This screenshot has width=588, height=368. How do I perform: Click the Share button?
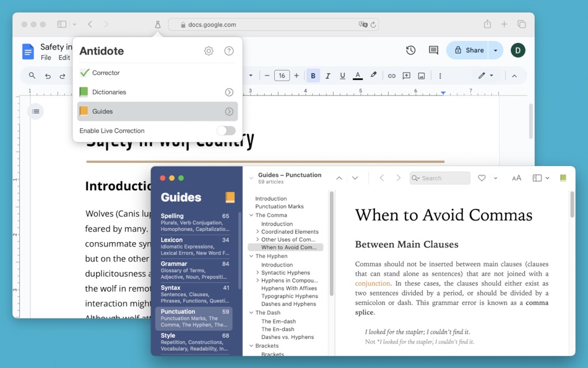467,50
